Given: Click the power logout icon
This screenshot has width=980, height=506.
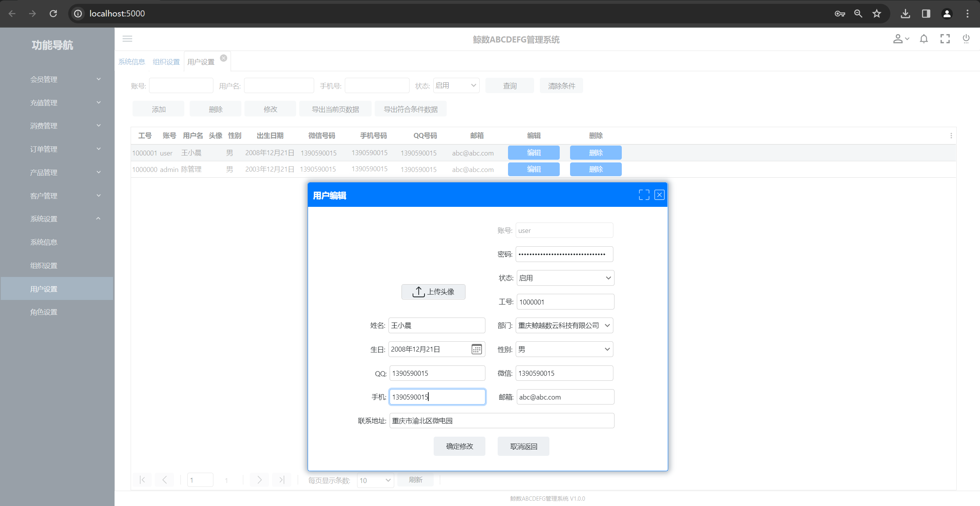Looking at the screenshot, I should [x=966, y=39].
